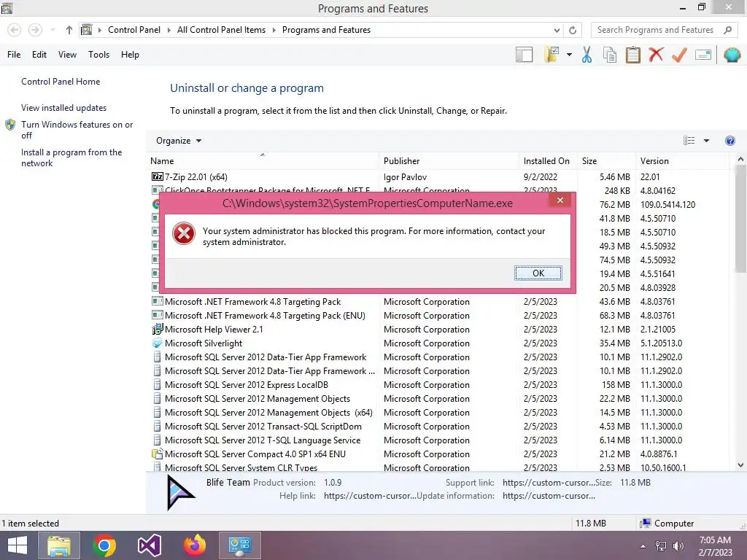Select Microsoft SQL Server 2012 T-SQL Language Service
Viewport: 747px width, 560px height.
[x=440, y=440]
